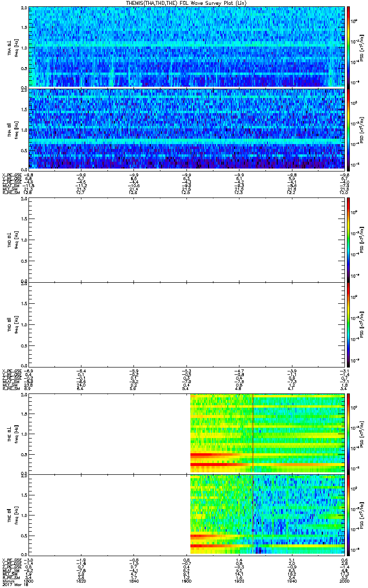
Task: Click the 1800 time tick label
Action: click(29, 581)
